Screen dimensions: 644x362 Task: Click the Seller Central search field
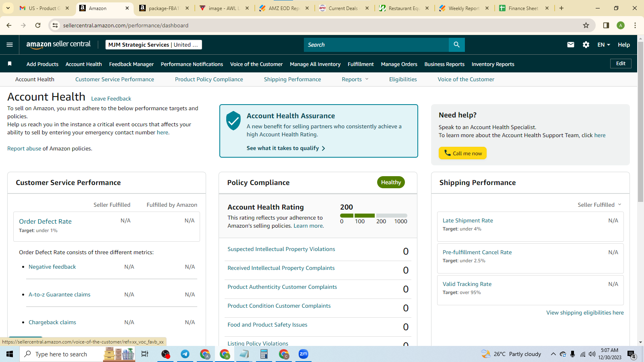click(x=376, y=45)
